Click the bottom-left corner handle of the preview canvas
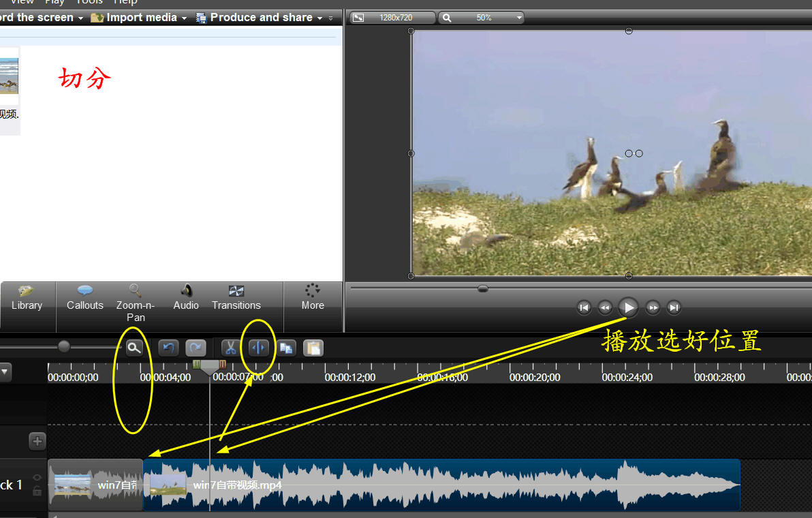Viewport: 812px width, 518px height. pos(411,276)
